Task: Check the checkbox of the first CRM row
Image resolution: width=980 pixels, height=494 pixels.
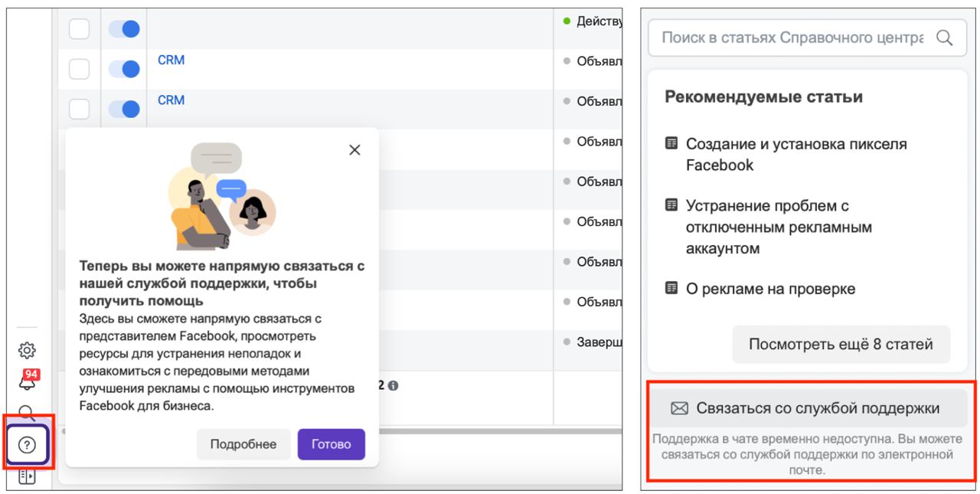Action: (80, 70)
